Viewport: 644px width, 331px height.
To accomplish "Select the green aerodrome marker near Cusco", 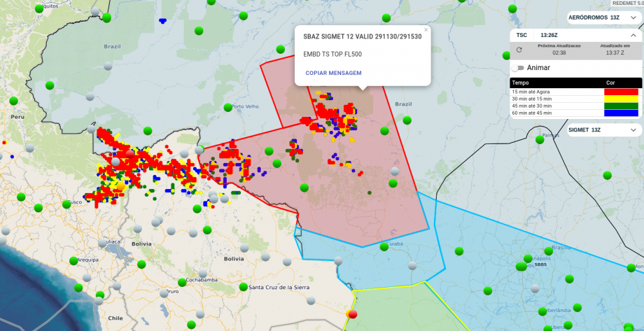I will tap(67, 204).
